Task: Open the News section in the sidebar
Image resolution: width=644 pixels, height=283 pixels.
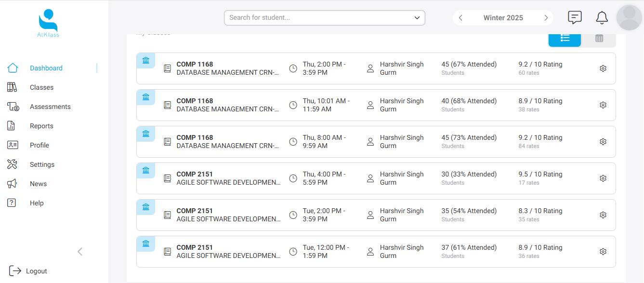Action: click(38, 184)
